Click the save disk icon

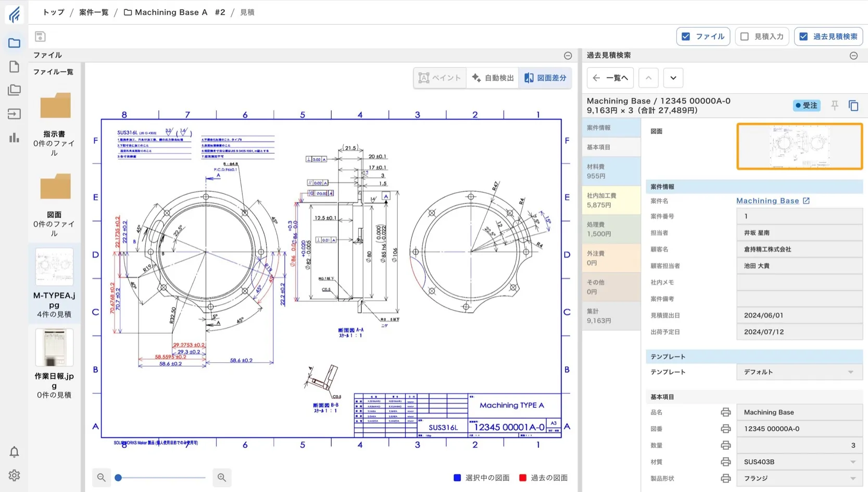coord(40,36)
